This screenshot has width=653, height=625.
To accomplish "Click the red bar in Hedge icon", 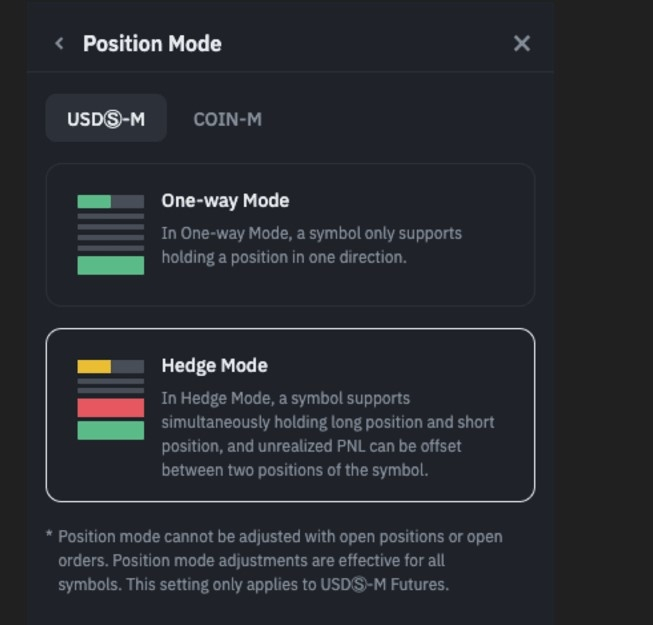I will 111,408.
